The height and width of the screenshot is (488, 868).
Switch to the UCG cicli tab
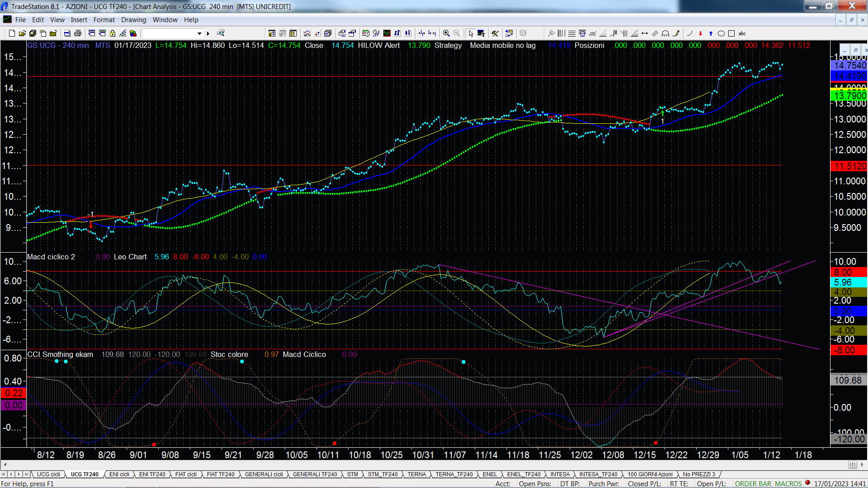click(x=48, y=474)
